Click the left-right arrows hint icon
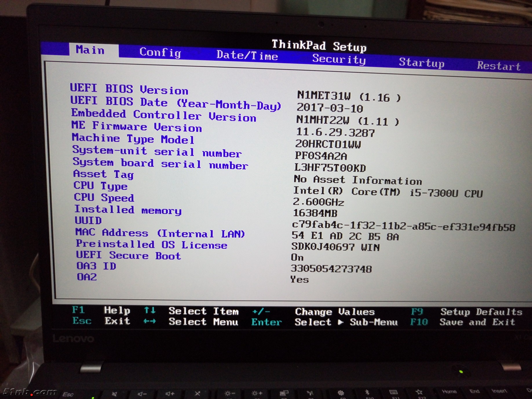532x399 pixels. 150,321
